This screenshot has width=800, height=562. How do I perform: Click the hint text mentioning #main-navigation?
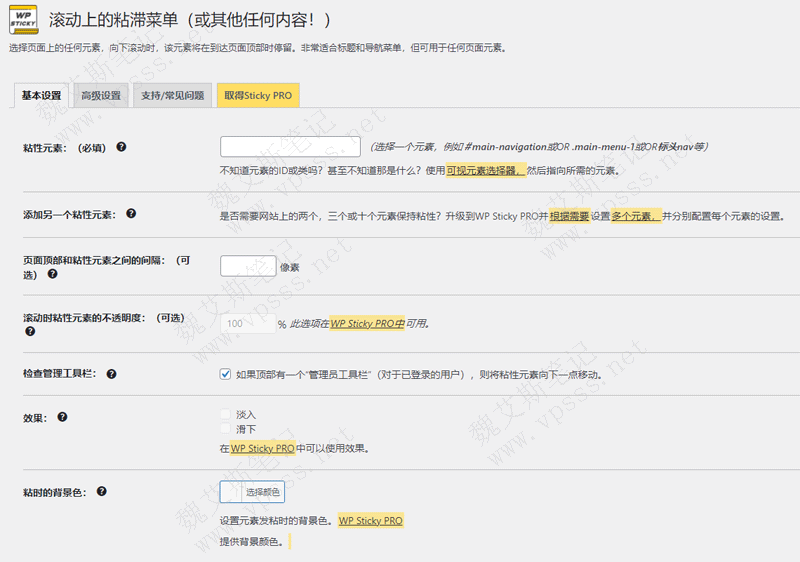coord(540,147)
